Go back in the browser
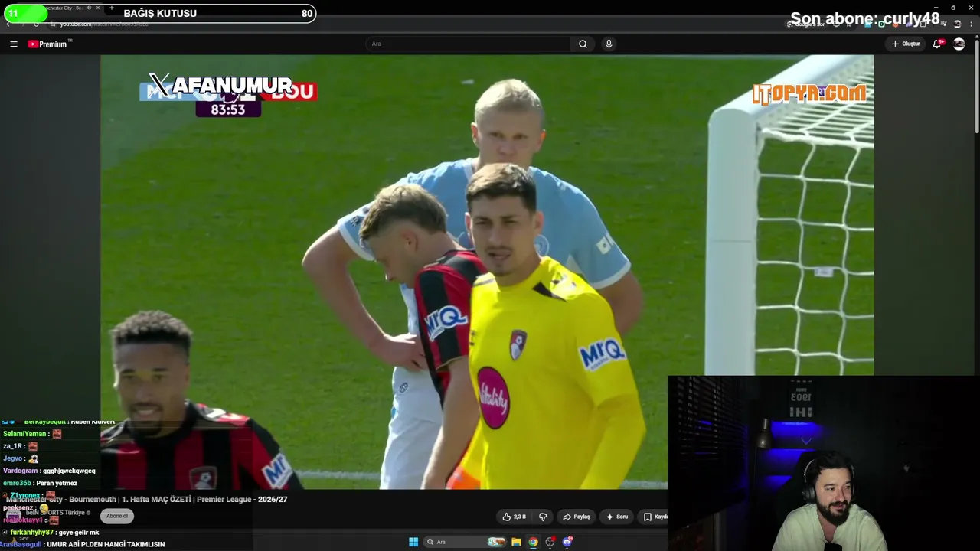The width and height of the screenshot is (980, 551). pos(8,24)
